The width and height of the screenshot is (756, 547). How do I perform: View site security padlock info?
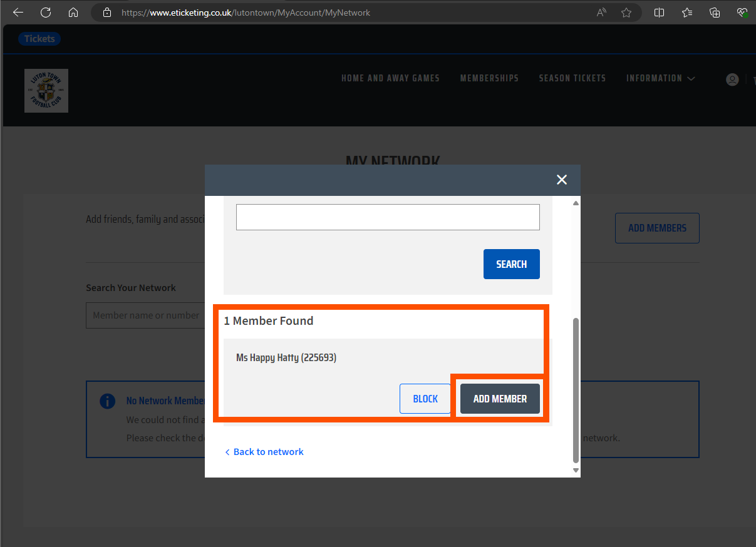click(107, 13)
